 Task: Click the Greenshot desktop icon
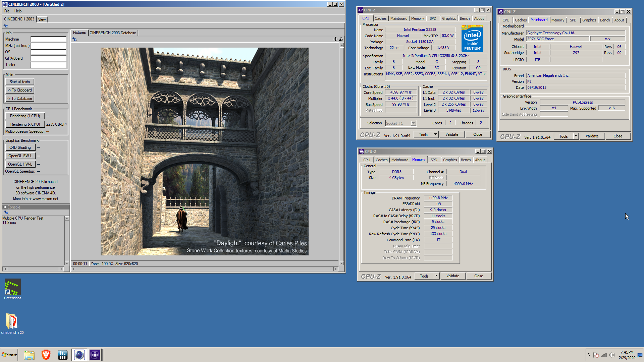point(12,289)
